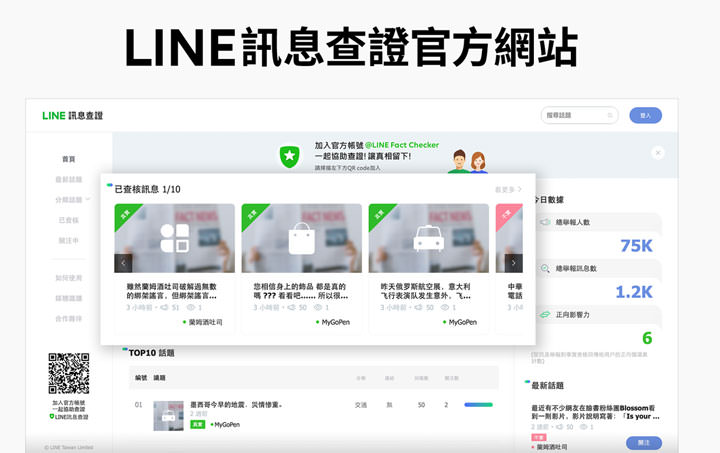Open the latest topic mentioning Blossom
720x453 pixels.
(x=595, y=412)
